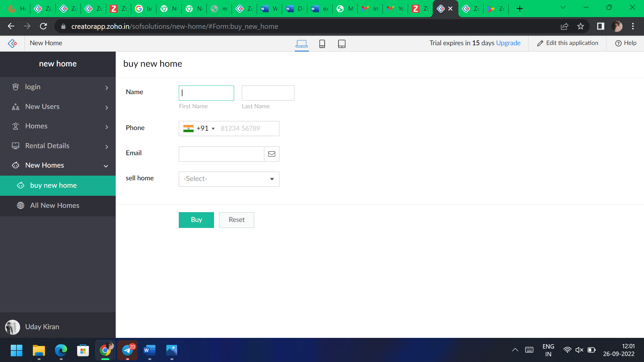Expand the Rental Details section
Screen dimensions: 644x362
[106, 147]
